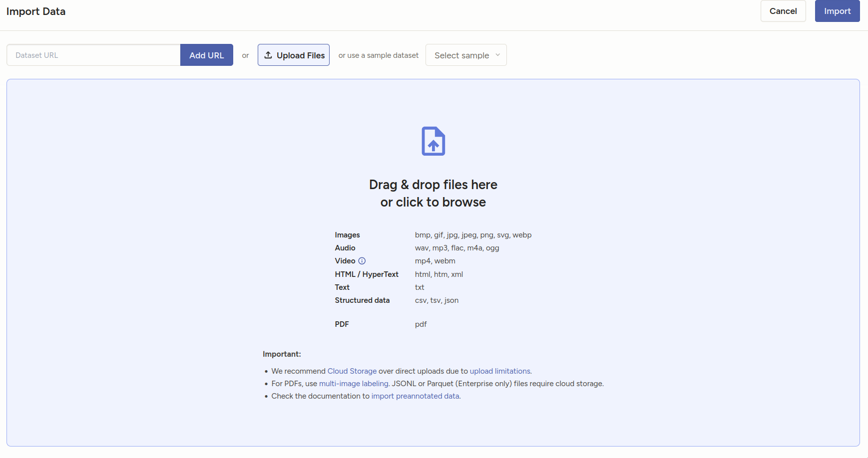Expand the Select sample dropdown chevron
This screenshot has width=868, height=458.
tap(497, 55)
